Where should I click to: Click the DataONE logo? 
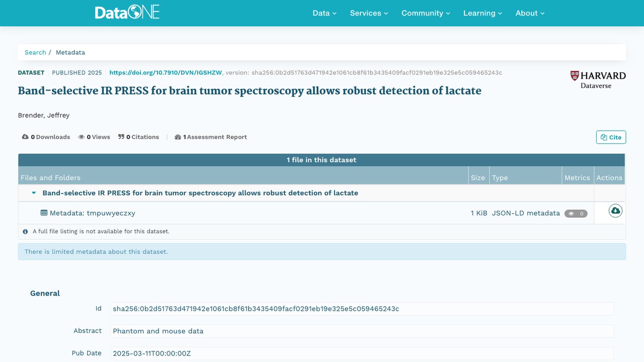point(127,13)
